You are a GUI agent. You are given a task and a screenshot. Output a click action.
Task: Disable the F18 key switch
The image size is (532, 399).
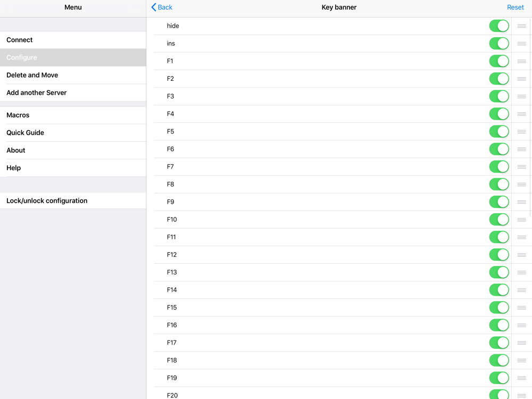[x=499, y=360]
